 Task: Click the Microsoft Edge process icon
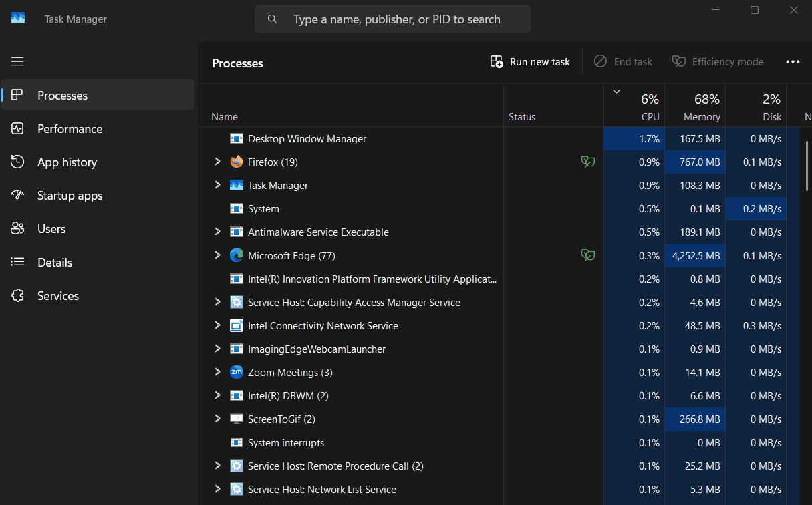pyautogui.click(x=237, y=255)
